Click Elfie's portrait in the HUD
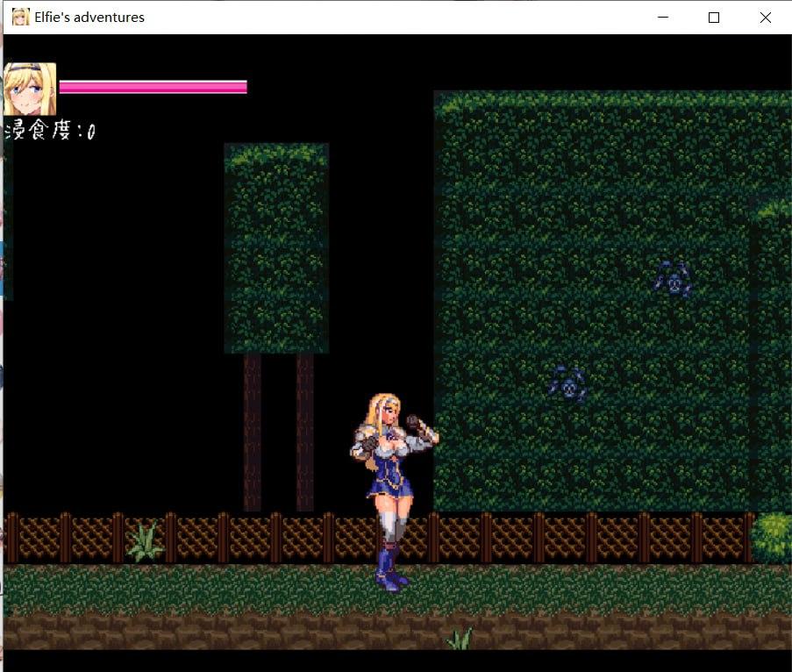This screenshot has width=792, height=672. point(31,88)
